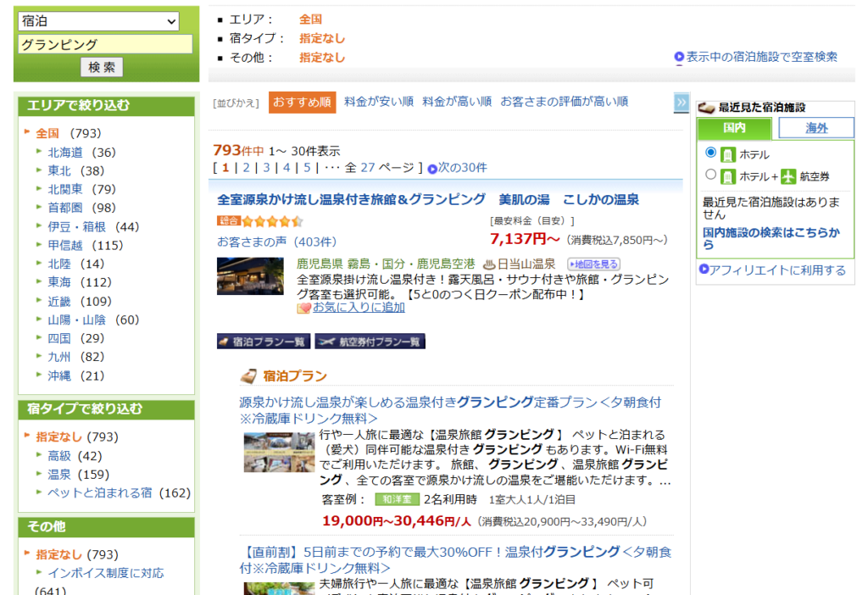Screen dimensions: 868x595
Task: Click the blue double-arrow collapse icon
Action: pyautogui.click(x=682, y=103)
